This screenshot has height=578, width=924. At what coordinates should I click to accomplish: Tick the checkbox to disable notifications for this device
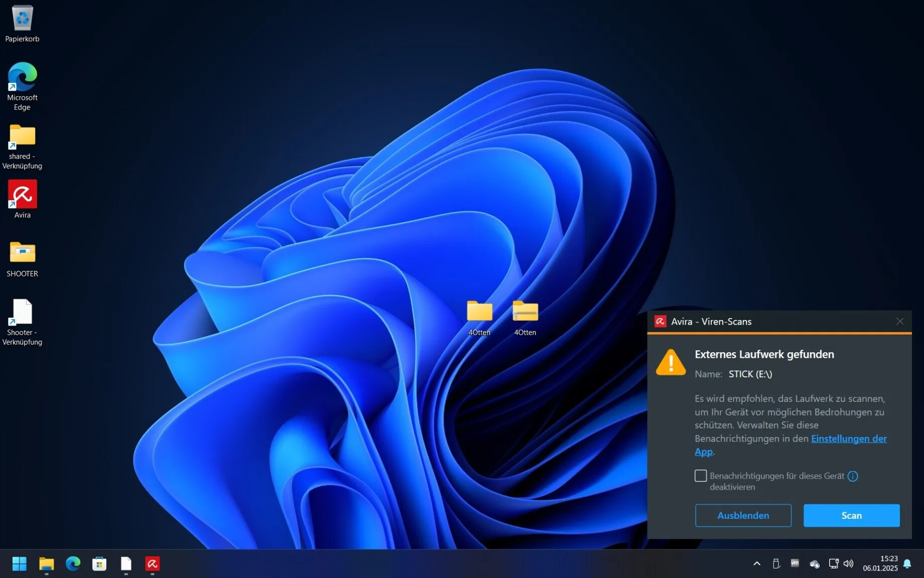click(x=701, y=476)
